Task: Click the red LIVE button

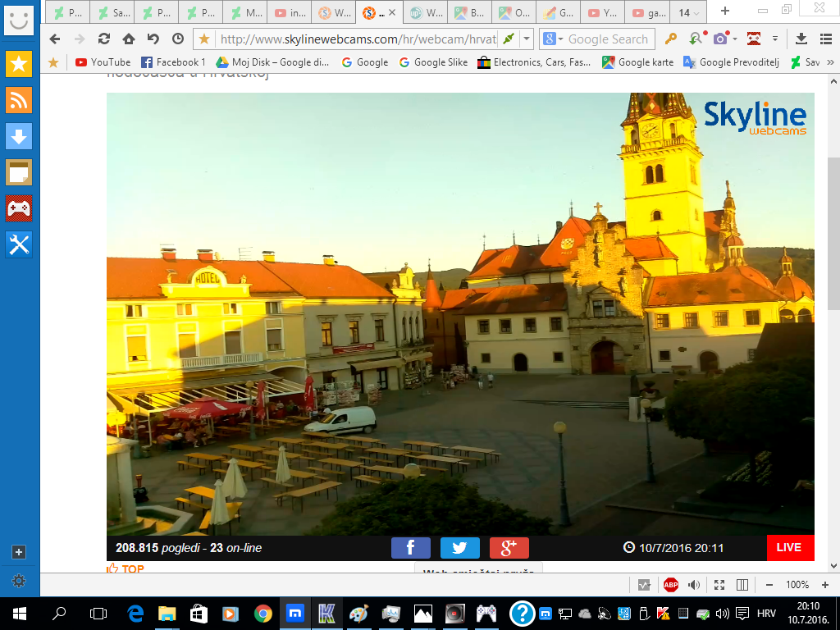Action: [x=790, y=547]
